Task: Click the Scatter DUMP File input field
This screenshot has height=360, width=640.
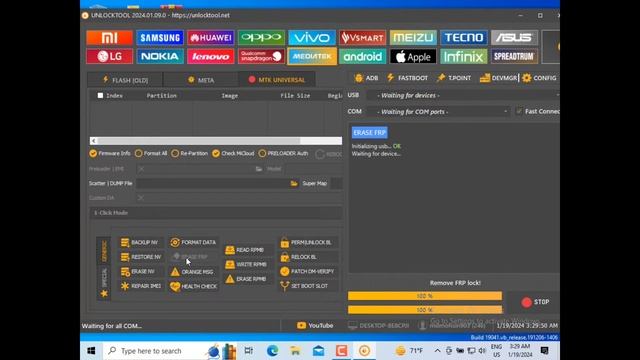Action: click(212, 184)
